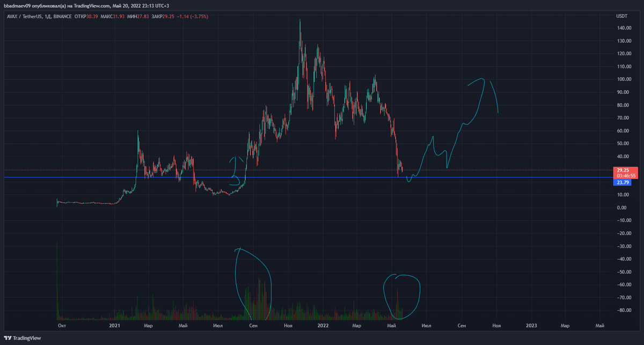Click the -70.00 price axis label
The height and width of the screenshot is (345, 644).
click(x=624, y=298)
